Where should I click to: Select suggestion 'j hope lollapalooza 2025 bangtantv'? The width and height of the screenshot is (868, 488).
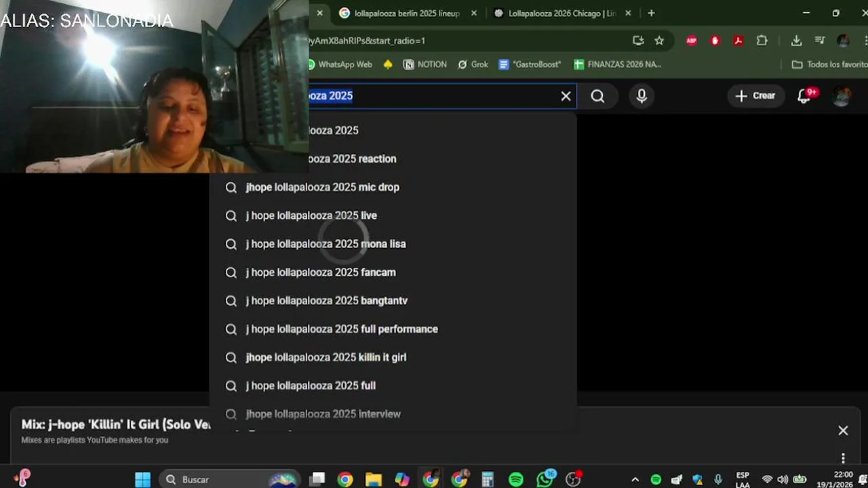[393, 301]
